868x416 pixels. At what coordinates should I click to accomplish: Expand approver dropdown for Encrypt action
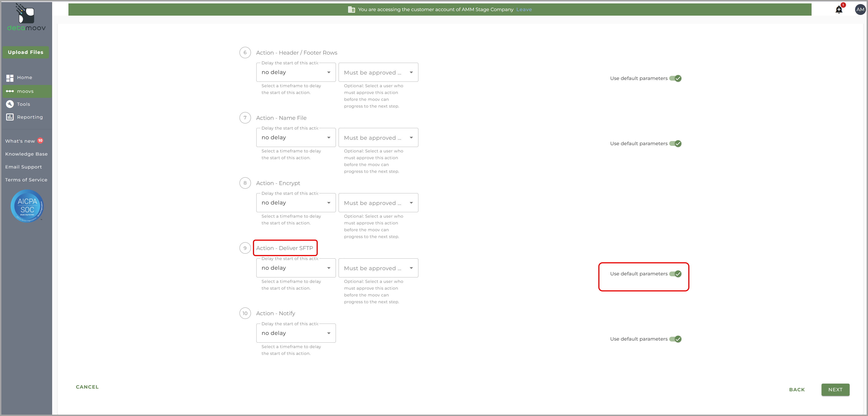(x=378, y=203)
